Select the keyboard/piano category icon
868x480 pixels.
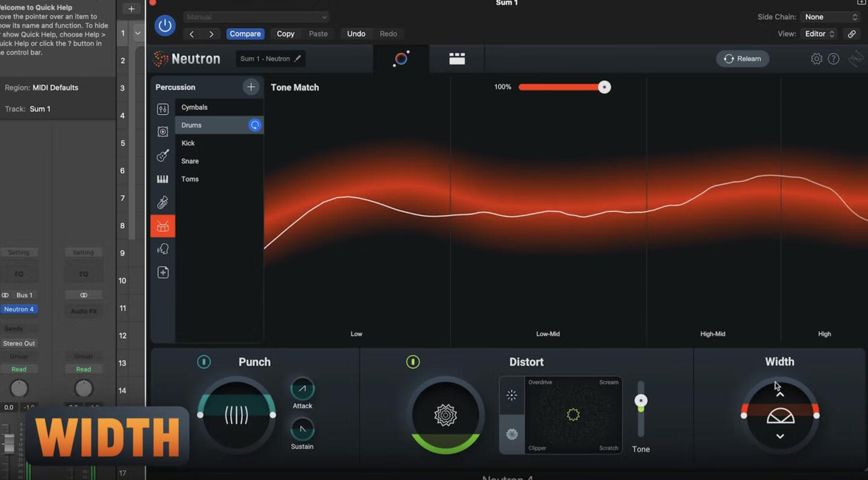163,179
